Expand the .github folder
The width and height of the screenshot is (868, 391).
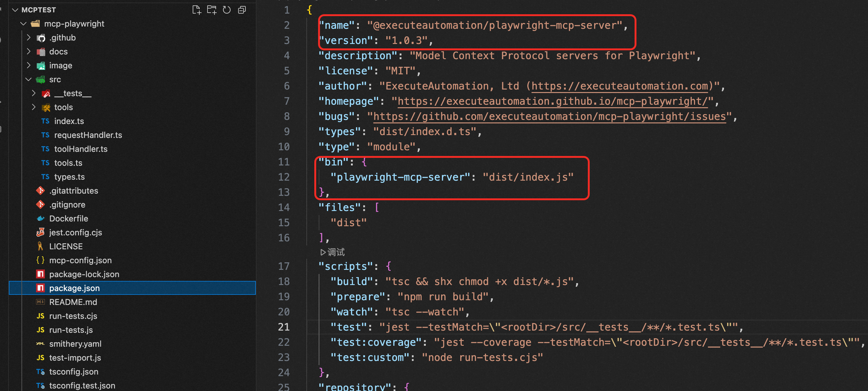29,37
